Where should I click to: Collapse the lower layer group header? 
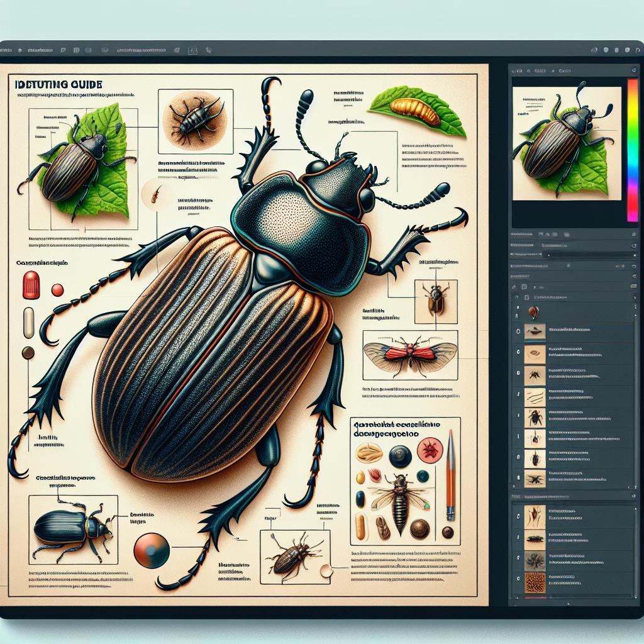coord(633,496)
